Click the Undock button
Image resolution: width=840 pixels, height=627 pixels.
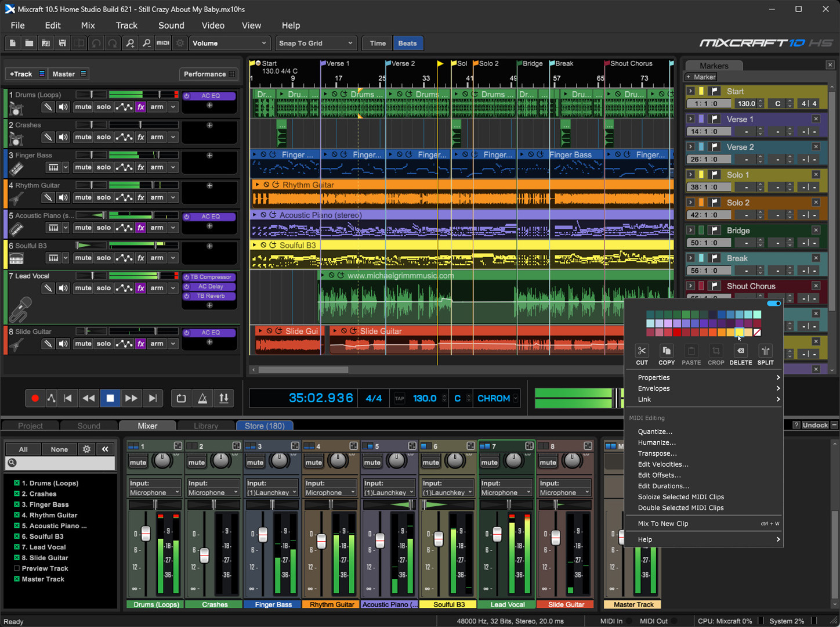[815, 425]
